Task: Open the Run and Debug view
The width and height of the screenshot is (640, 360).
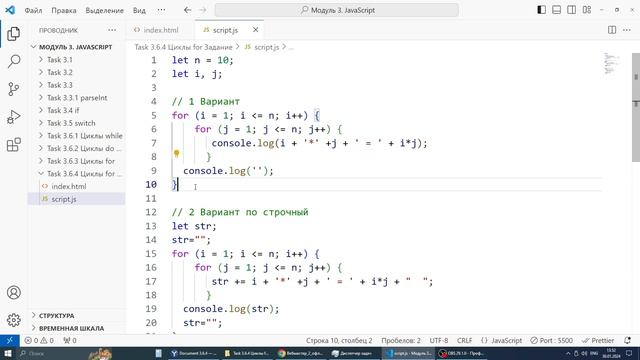Action: click(13, 117)
